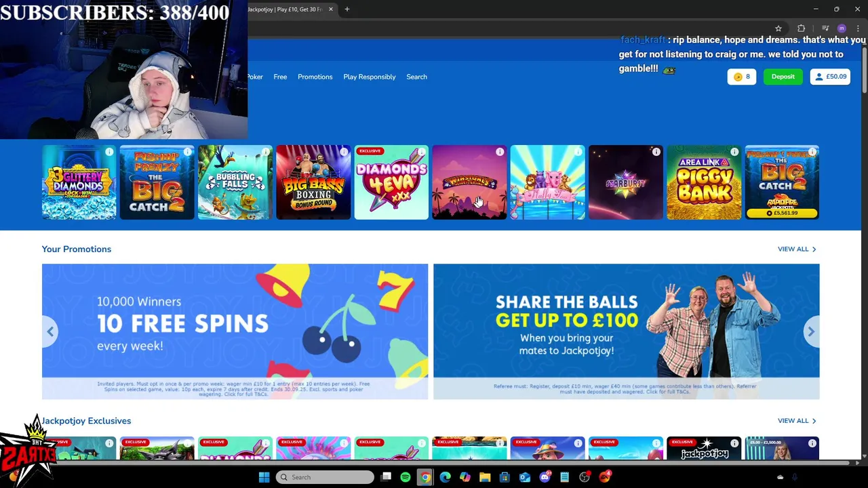Image resolution: width=868 pixels, height=488 pixels.
Task: Show info icon on Fishin' Frenzy Big Catch 2 tile
Action: pyautogui.click(x=188, y=152)
